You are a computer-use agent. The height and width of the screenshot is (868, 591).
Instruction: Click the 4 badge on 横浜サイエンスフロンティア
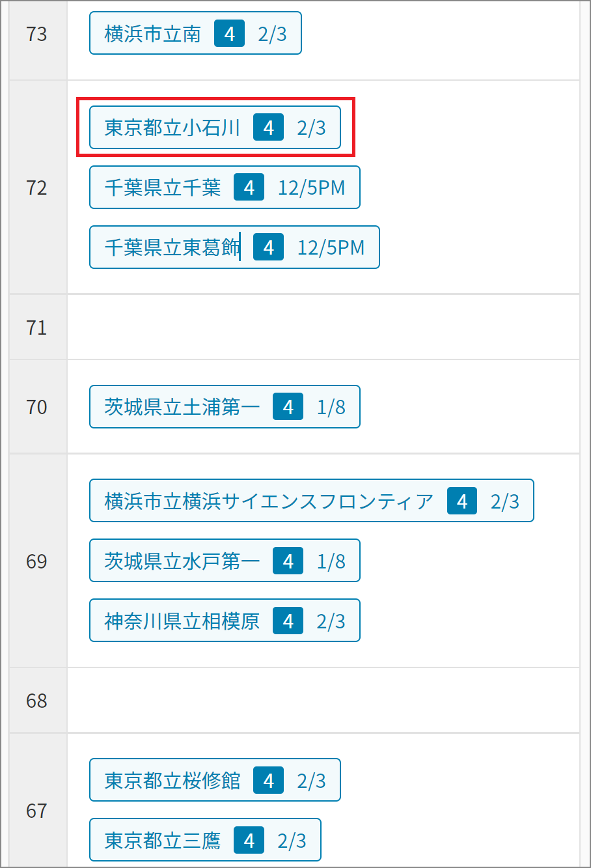(x=462, y=501)
